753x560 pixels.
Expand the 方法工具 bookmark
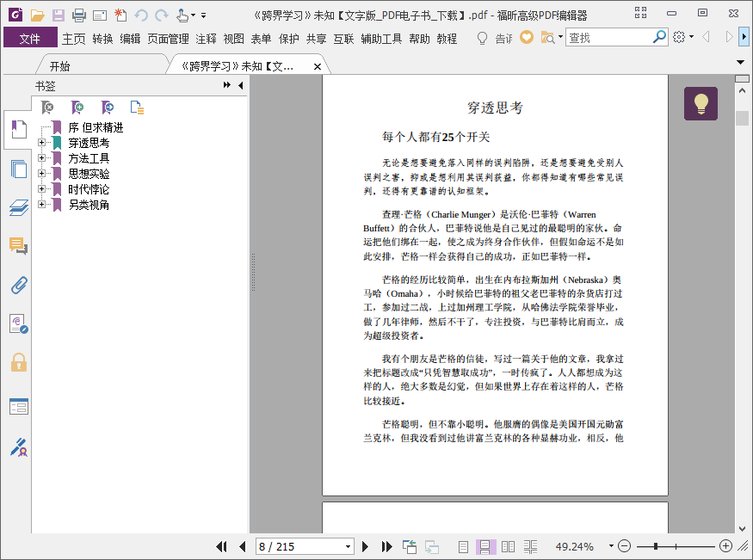pyautogui.click(x=42, y=158)
